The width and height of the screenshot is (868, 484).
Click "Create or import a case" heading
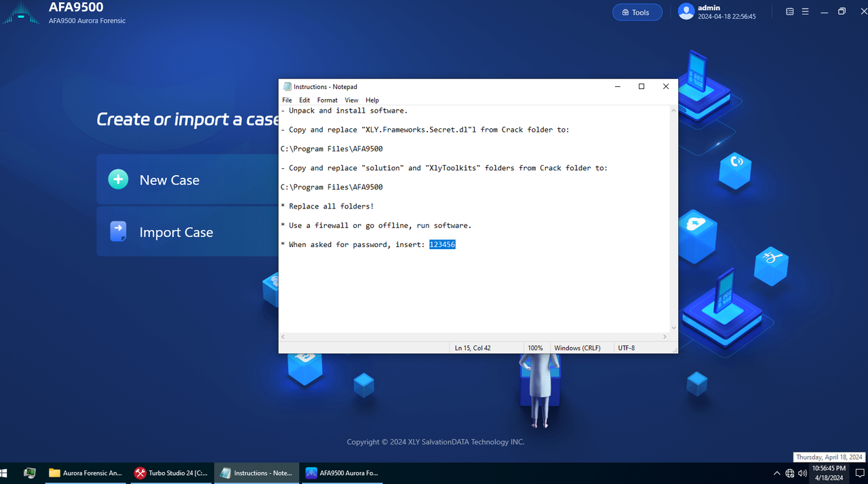pyautogui.click(x=189, y=119)
